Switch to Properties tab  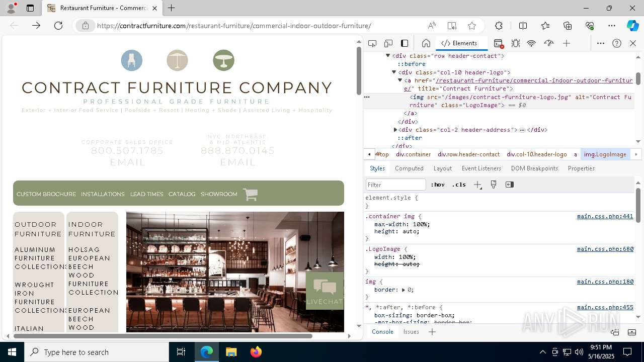pos(581,168)
